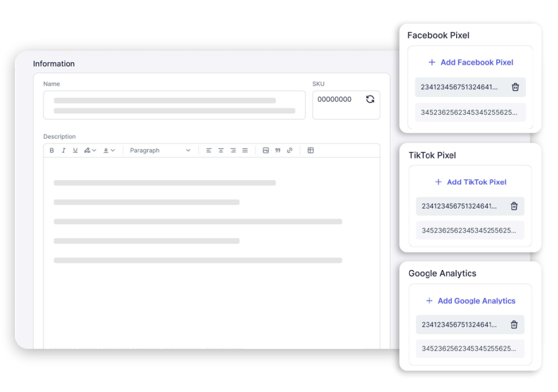Image resolution: width=558 pixels, height=392 pixels.
Task: Insert a block quote
Action: click(x=278, y=150)
